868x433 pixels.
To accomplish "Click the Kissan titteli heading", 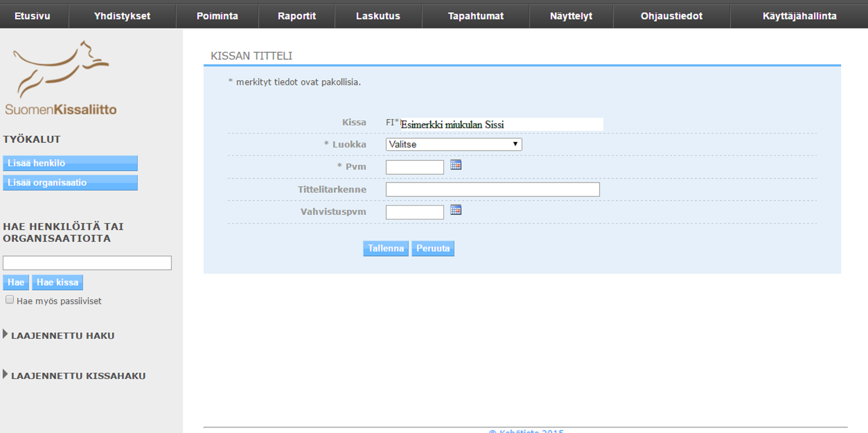I will click(x=251, y=56).
